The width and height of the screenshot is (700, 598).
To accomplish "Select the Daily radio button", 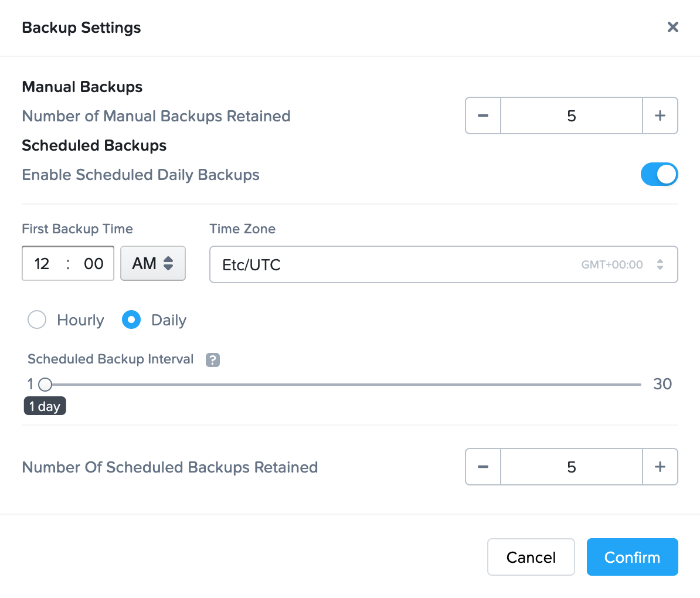I will (131, 320).
